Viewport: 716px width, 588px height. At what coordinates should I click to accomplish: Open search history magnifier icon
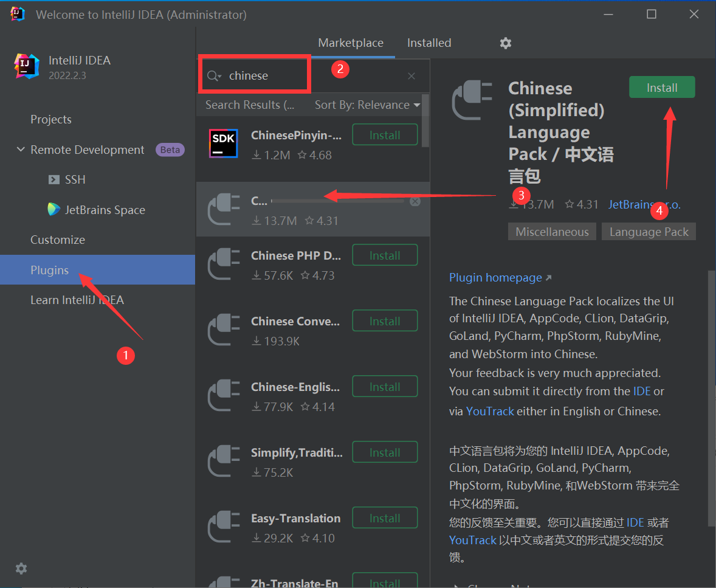click(x=213, y=76)
